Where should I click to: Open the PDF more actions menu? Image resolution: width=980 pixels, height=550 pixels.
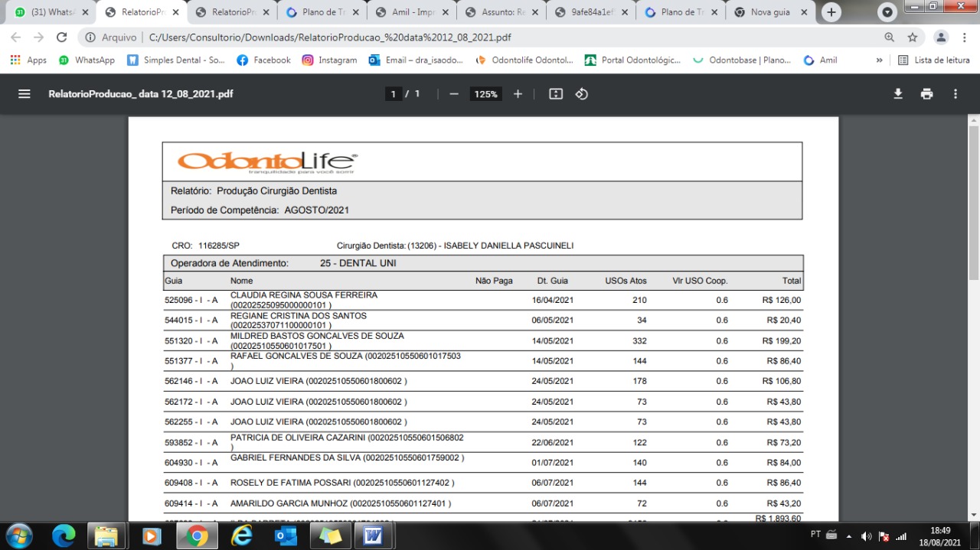(955, 94)
